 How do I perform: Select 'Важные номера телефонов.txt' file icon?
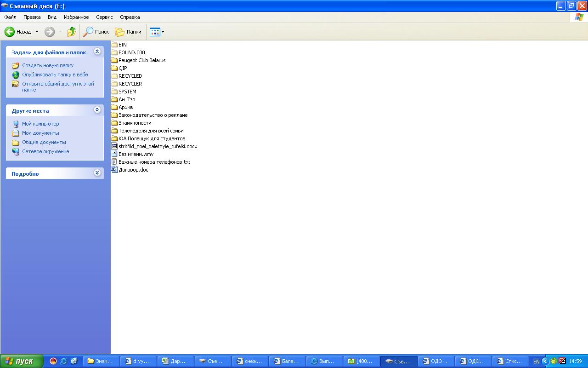tap(115, 162)
